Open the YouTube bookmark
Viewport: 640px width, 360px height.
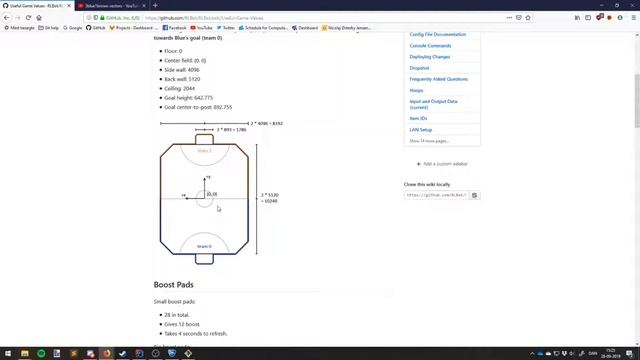(x=202, y=28)
